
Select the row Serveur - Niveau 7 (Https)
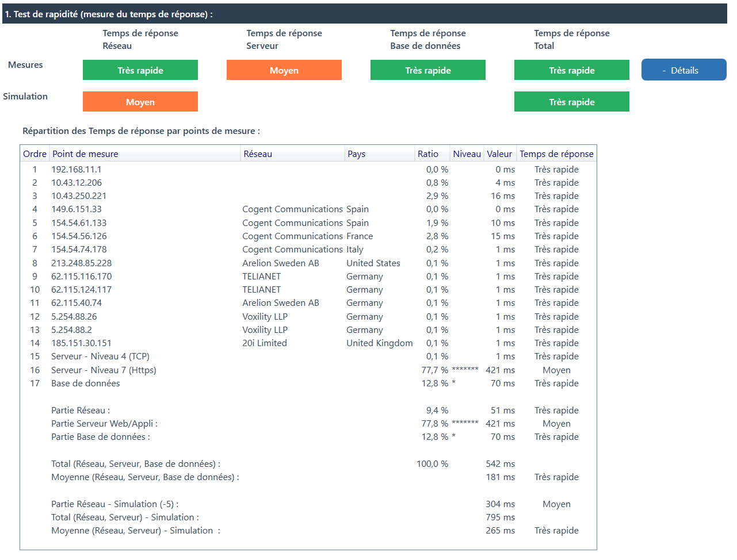point(308,370)
